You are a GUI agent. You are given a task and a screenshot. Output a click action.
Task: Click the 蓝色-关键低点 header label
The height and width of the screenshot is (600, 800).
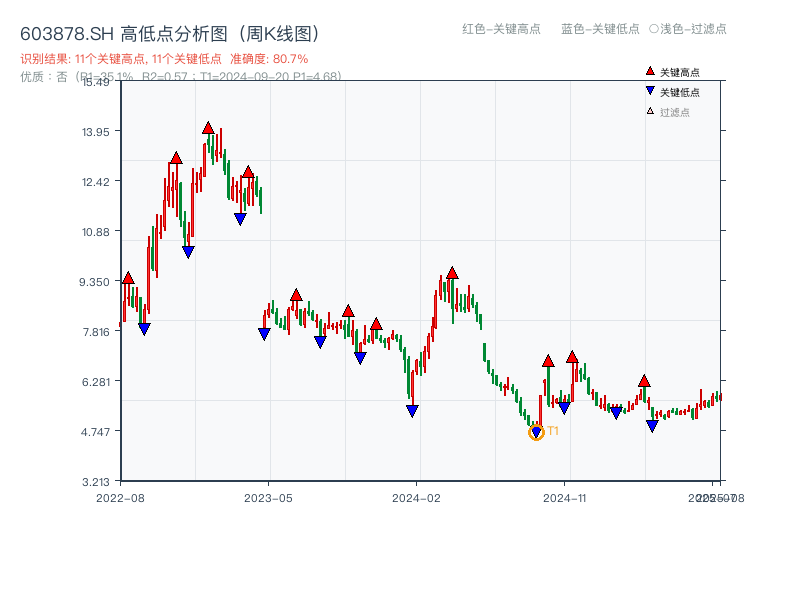click(600, 29)
